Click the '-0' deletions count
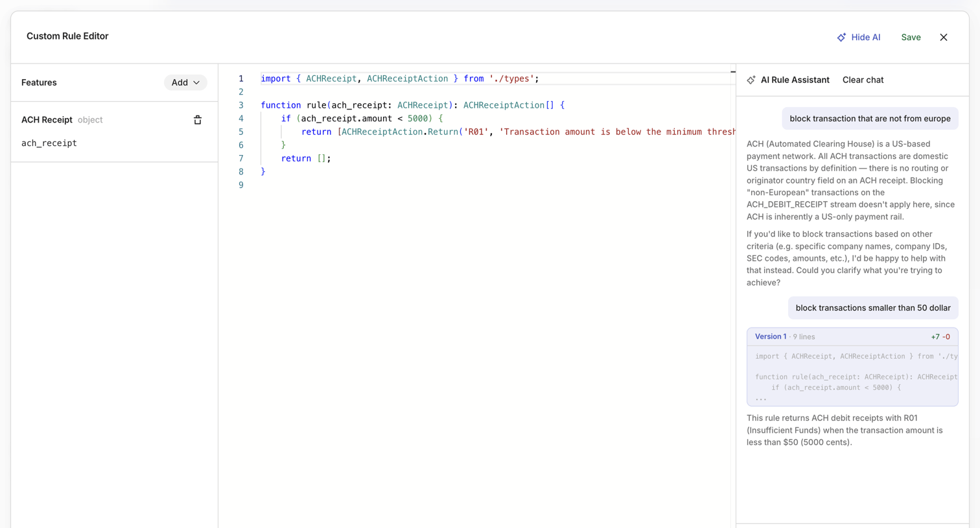This screenshot has width=980, height=528. [x=946, y=337]
